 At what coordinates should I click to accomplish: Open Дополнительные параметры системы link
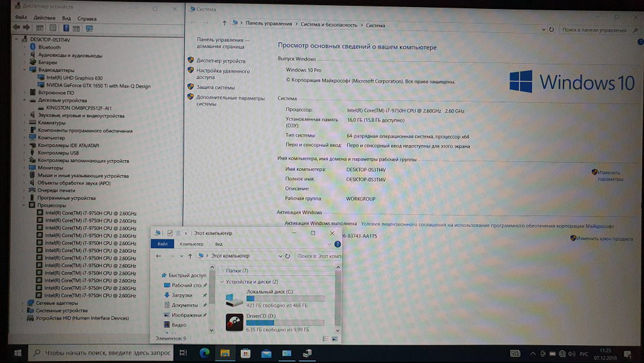pos(231,101)
